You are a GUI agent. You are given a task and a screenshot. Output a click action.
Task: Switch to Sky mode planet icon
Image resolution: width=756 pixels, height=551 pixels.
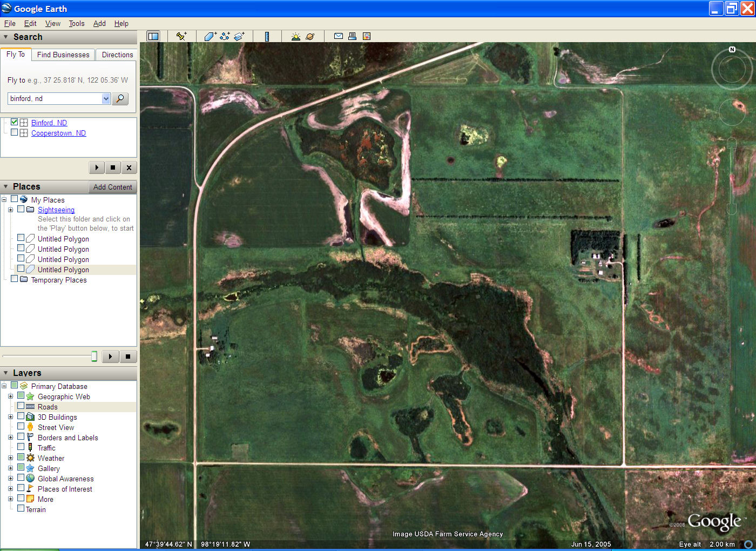[x=310, y=36]
